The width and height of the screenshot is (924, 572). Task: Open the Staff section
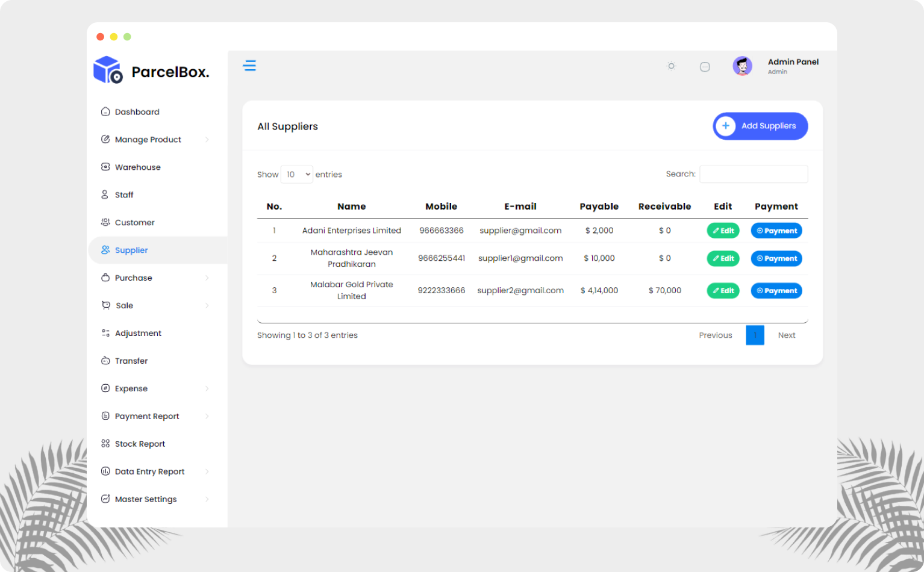(124, 194)
